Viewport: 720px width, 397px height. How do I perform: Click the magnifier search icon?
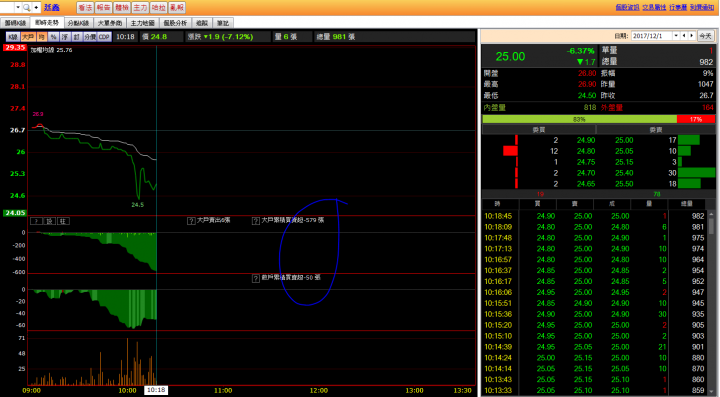click(x=27, y=7)
